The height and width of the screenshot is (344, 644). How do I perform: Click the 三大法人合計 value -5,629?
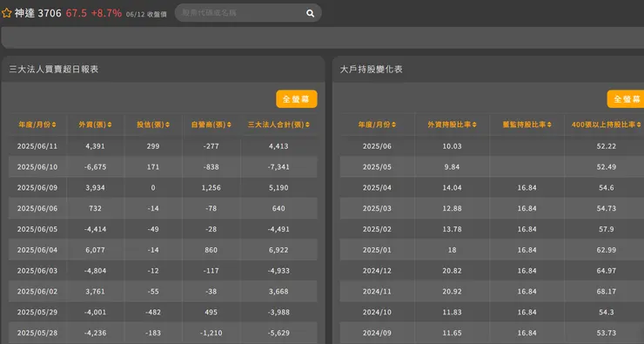click(278, 333)
